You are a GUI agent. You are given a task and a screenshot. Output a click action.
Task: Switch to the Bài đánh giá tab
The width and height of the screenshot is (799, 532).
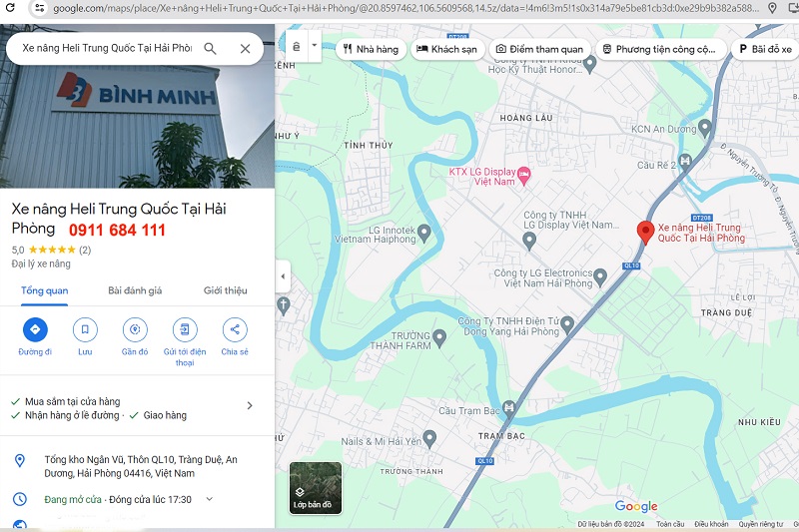point(135,290)
